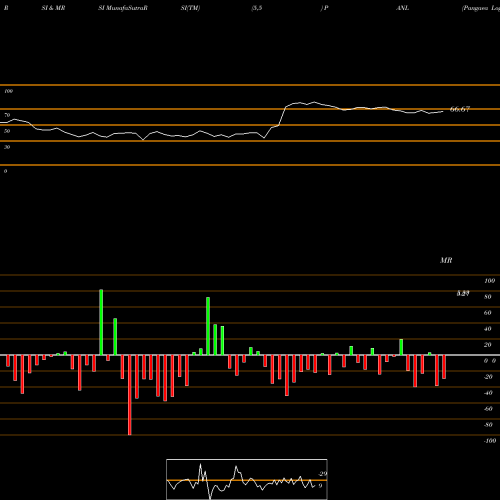Open the mini chart thumbnail at bottom
Image resolution: width=500 pixels, height=500 pixels.
[x=247, y=479]
